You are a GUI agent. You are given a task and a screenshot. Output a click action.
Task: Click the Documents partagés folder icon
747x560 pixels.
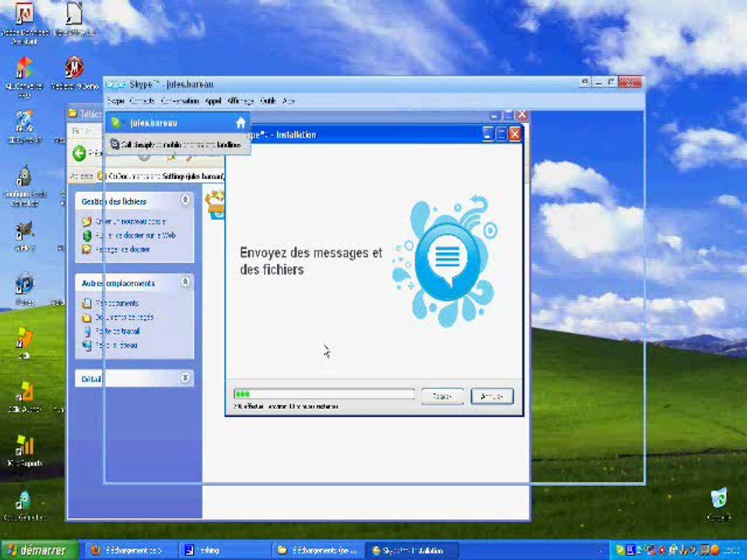pyautogui.click(x=86, y=317)
